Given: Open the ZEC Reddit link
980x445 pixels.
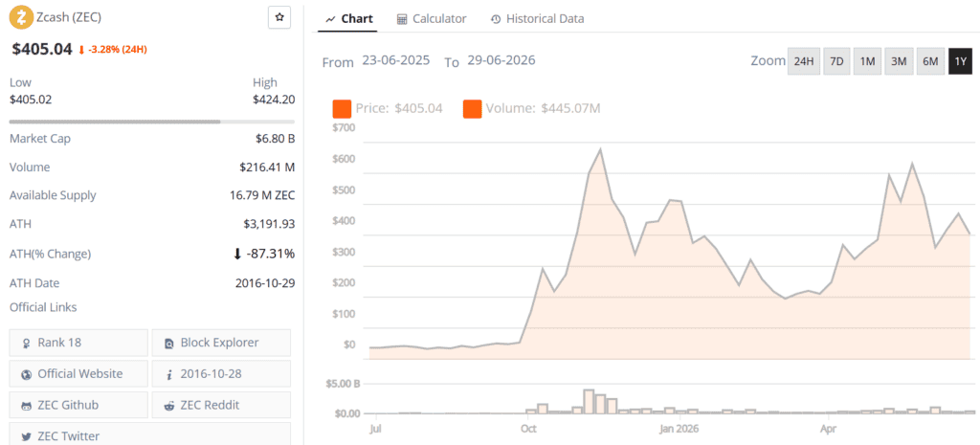Looking at the screenshot, I should 221,405.
